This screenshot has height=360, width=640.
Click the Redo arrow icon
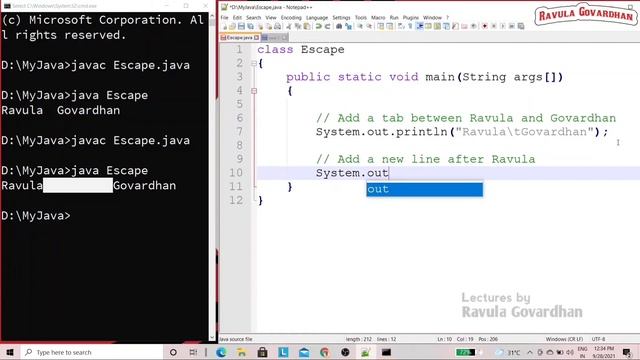click(327, 26)
